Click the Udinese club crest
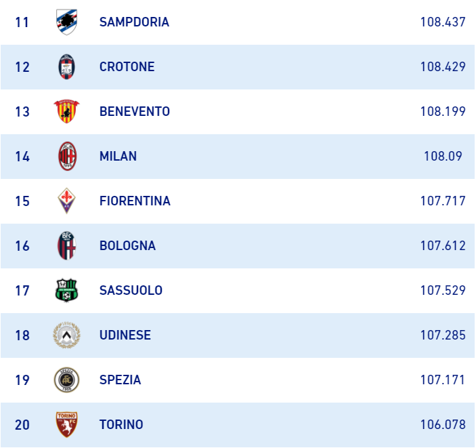 67,335
